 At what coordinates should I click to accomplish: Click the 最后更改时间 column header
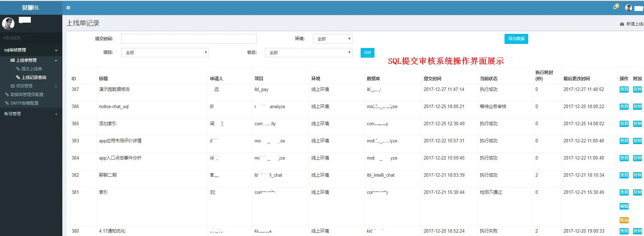pos(577,79)
